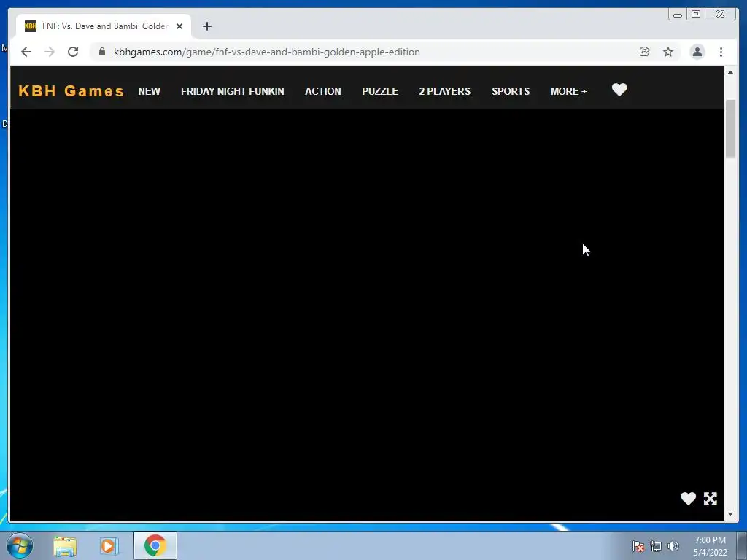Open a new browser tab
747x560 pixels.
coord(206,26)
